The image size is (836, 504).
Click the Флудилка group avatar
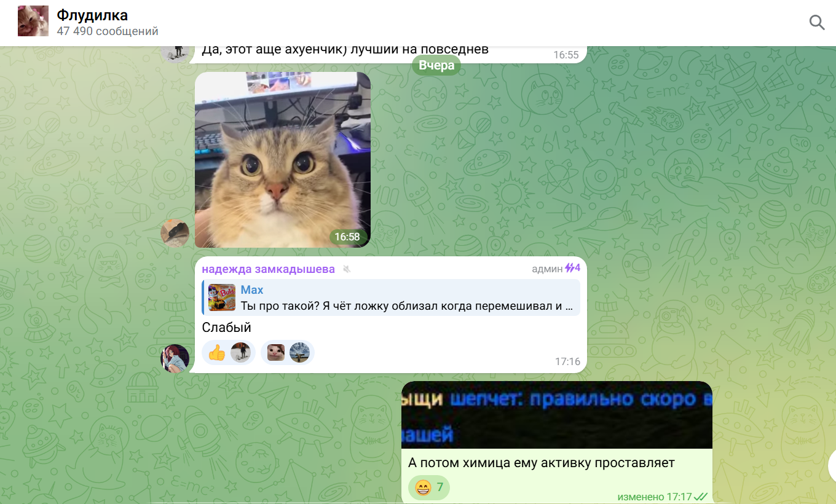[x=33, y=22]
